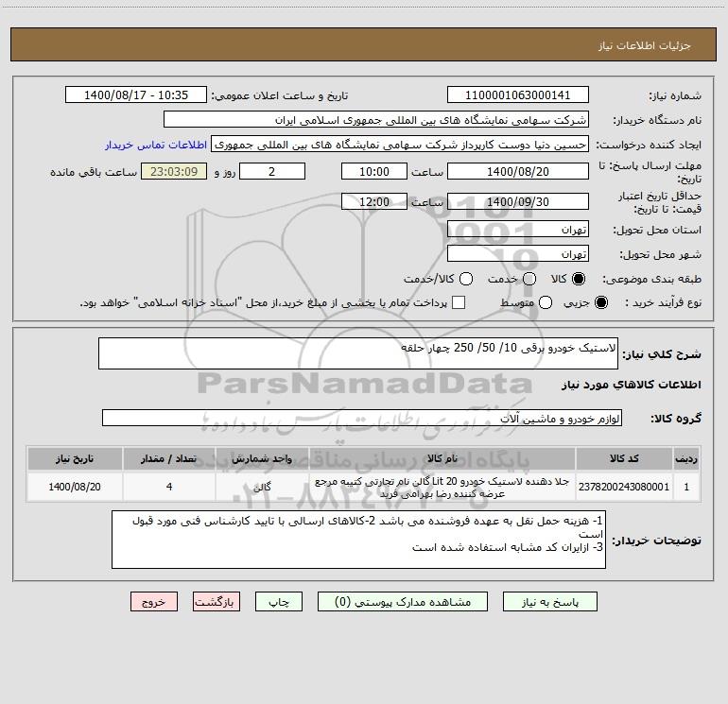The height and width of the screenshot is (704, 728).
Task: Click the buyer organization name field
Action: click(376, 119)
